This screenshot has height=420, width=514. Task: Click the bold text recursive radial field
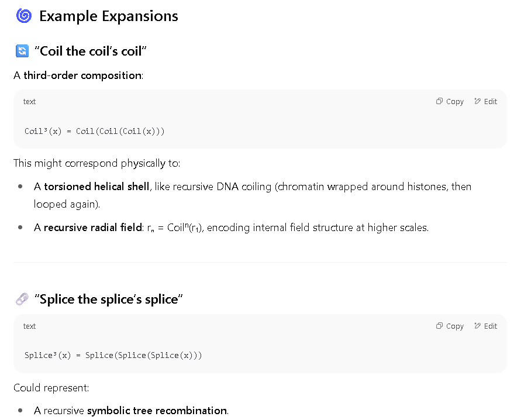pyautogui.click(x=93, y=228)
